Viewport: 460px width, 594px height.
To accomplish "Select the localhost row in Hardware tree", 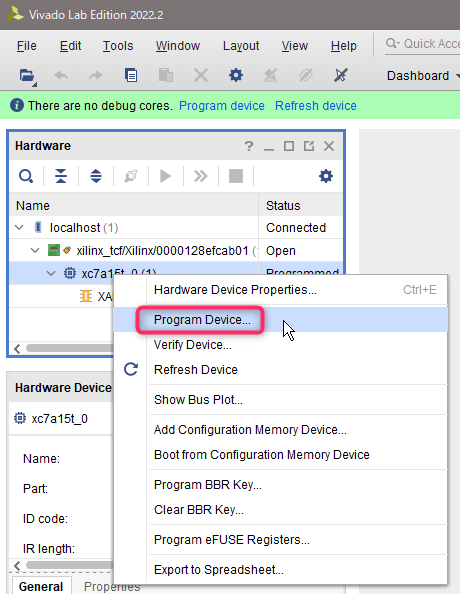I will 176,228.
